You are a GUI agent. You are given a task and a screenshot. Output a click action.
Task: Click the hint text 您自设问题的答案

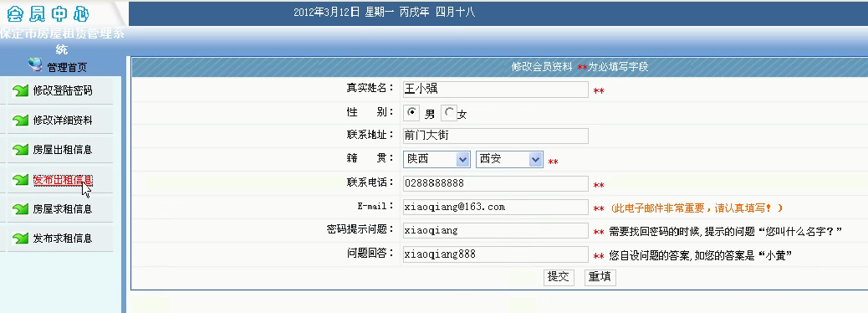pyautogui.click(x=700, y=255)
